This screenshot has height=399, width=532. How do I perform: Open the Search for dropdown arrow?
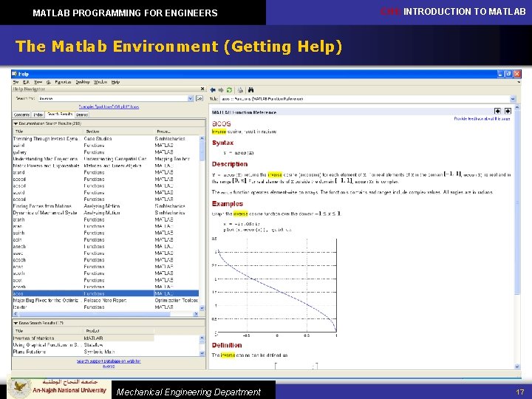pos(191,98)
